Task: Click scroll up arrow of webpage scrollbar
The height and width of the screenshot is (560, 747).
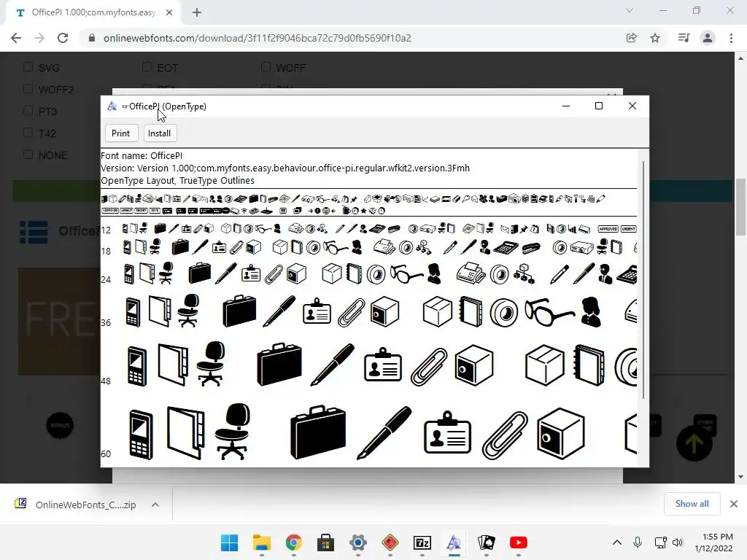Action: [x=740, y=58]
